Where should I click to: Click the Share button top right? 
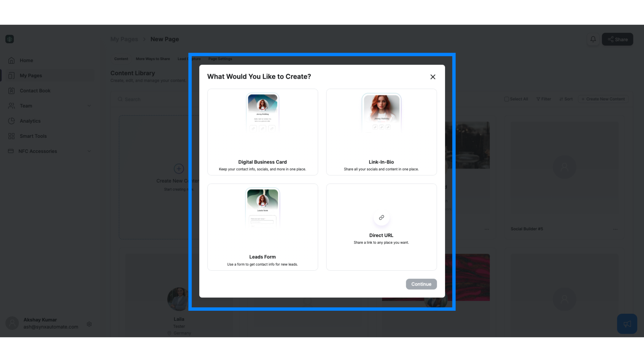click(x=618, y=39)
